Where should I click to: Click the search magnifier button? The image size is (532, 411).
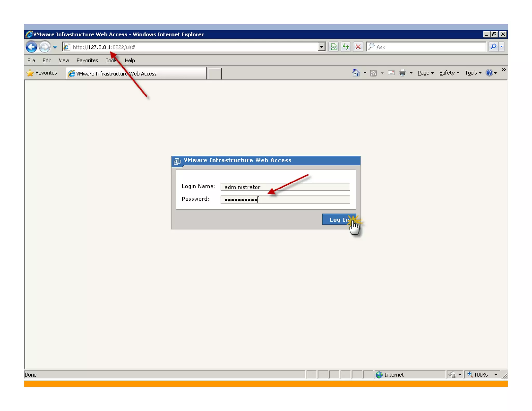(493, 47)
